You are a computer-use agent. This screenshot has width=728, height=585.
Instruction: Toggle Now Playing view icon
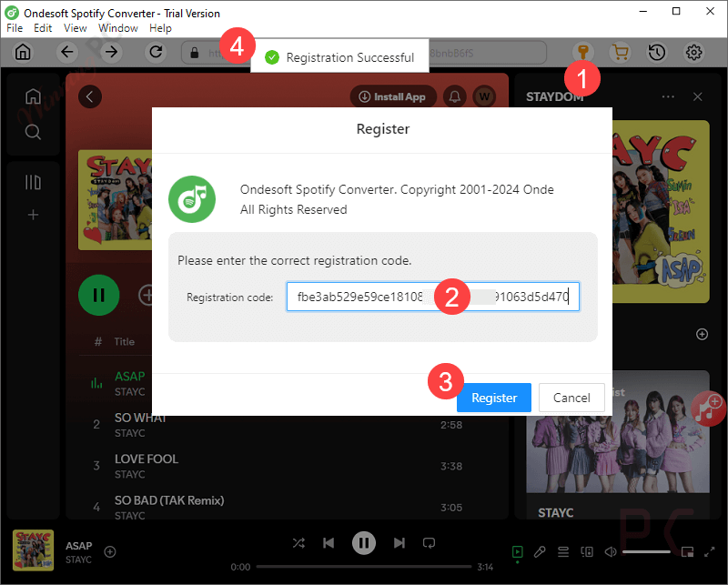[x=517, y=552]
